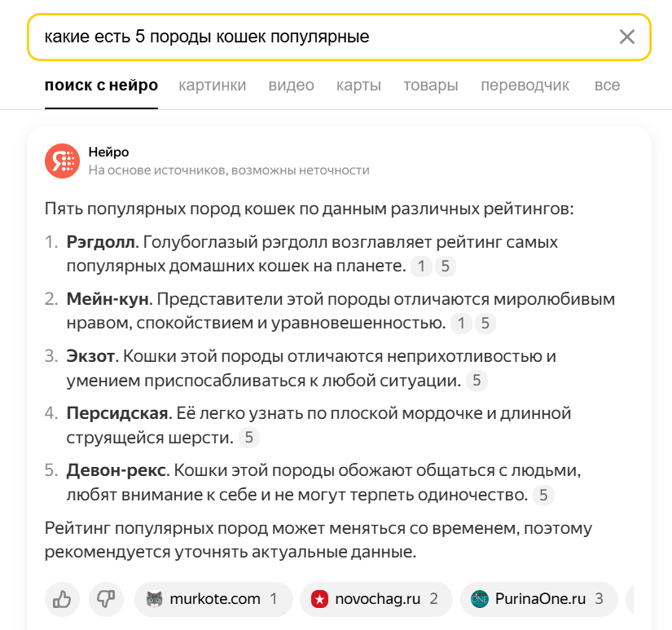Like the Нейро answer with thumbs up
This screenshot has width=672, height=630.
62,600
